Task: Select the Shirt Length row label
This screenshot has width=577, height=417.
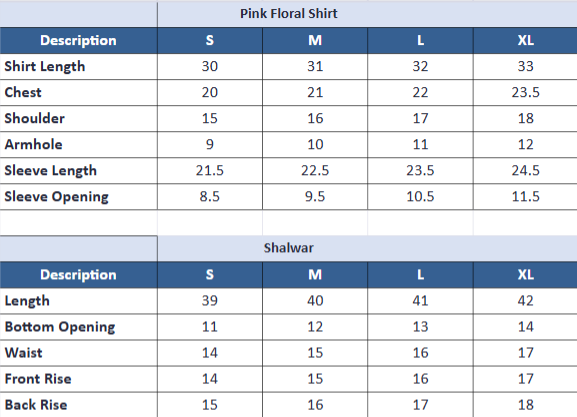Action: (45, 67)
